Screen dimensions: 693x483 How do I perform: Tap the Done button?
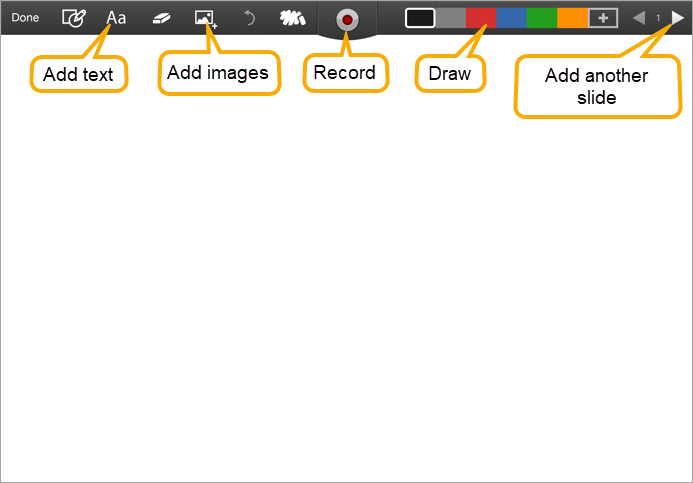coord(25,18)
